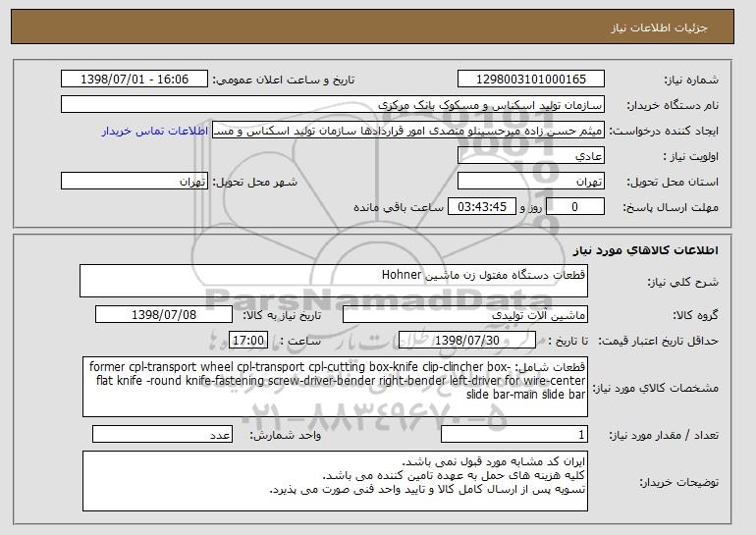
Task: Click the text ساعت باقی مانده
Action: tap(399, 207)
